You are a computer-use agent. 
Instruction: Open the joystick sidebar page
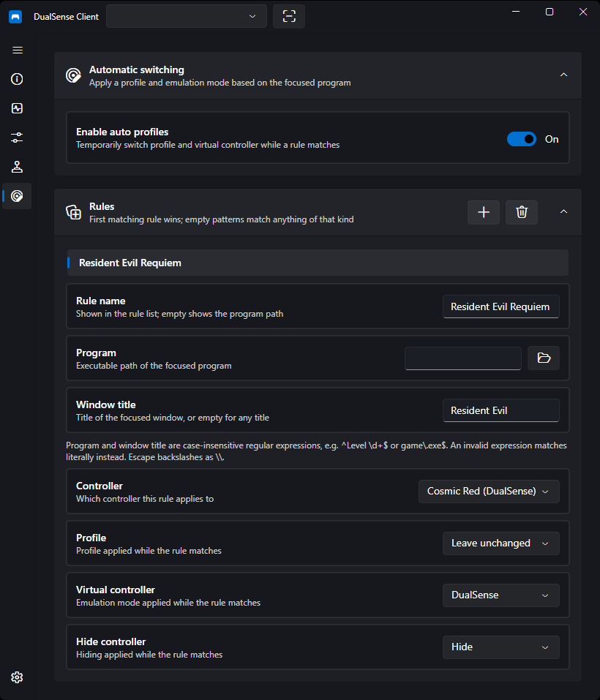[17, 167]
